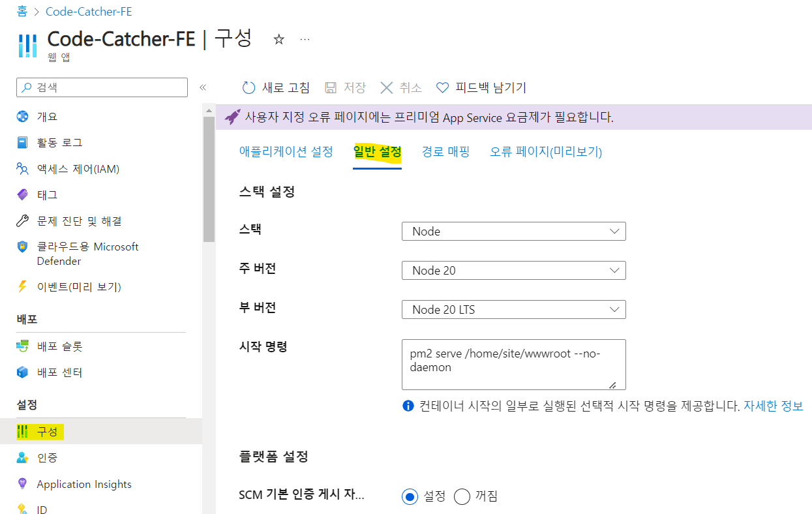Select the 꺼짐 radio for SCM auth
Image resolution: width=812 pixels, height=514 pixels.
click(462, 496)
